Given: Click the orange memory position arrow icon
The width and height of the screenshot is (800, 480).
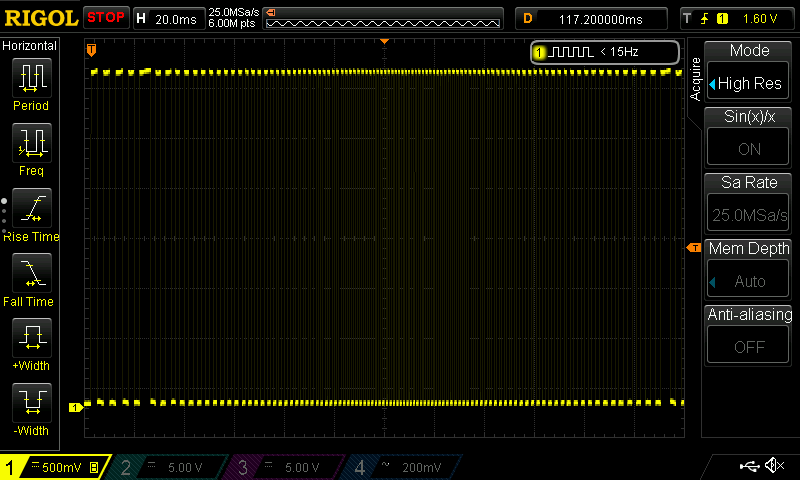Looking at the screenshot, I should coord(271,13).
